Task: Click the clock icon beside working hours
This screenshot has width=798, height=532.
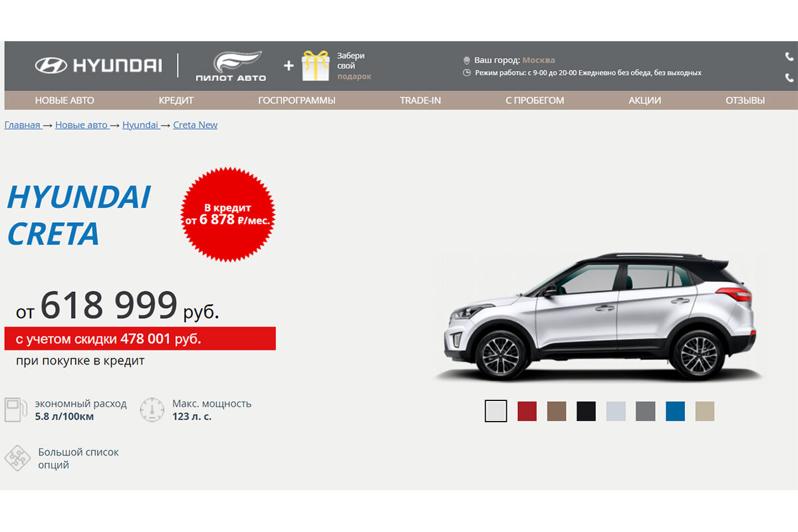Action: point(467,73)
